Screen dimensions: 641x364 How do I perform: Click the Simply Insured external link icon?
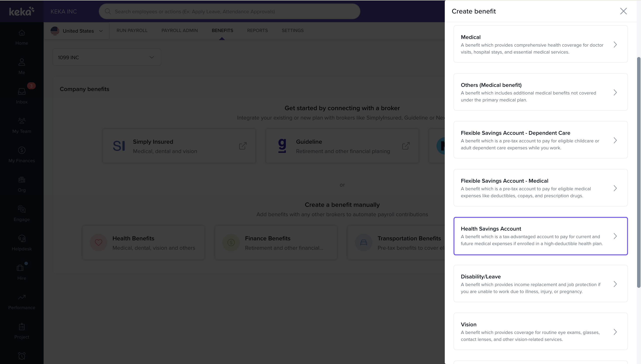(x=242, y=146)
